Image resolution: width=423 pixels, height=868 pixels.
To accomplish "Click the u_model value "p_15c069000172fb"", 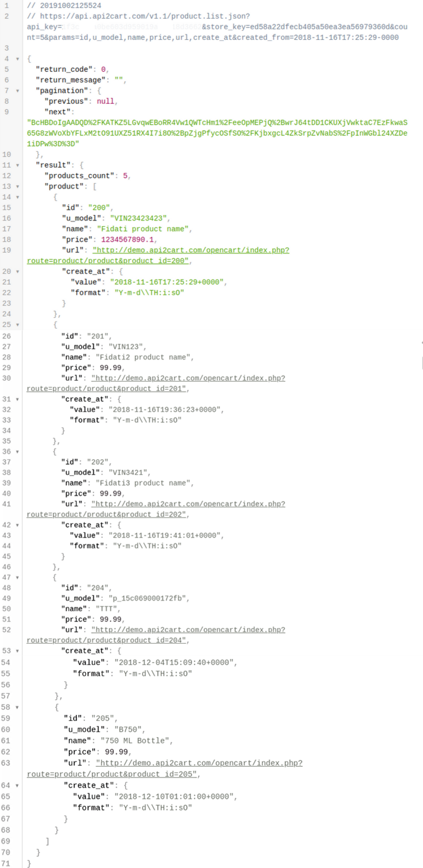I will pos(148,598).
